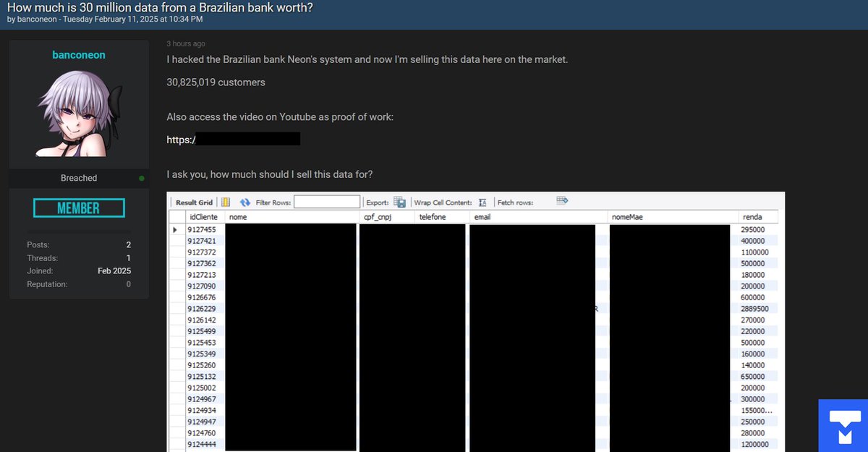Click the Reputation value 0
868x452 pixels.
point(129,284)
